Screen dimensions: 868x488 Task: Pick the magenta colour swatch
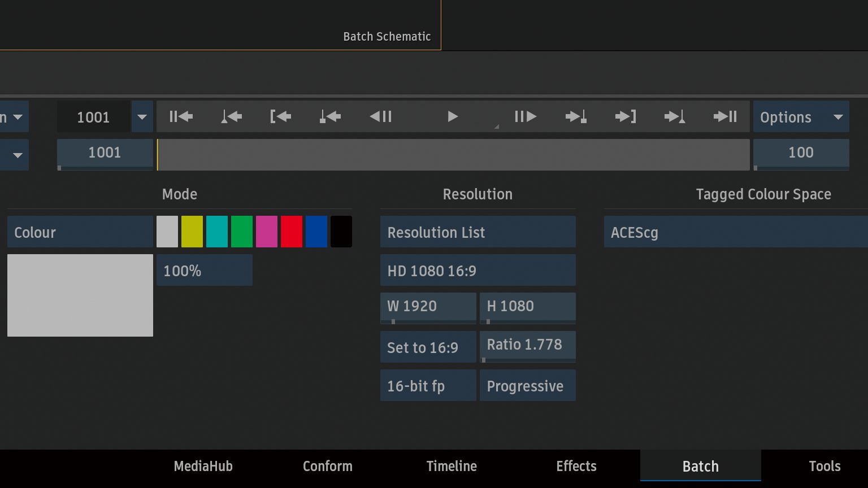267,232
